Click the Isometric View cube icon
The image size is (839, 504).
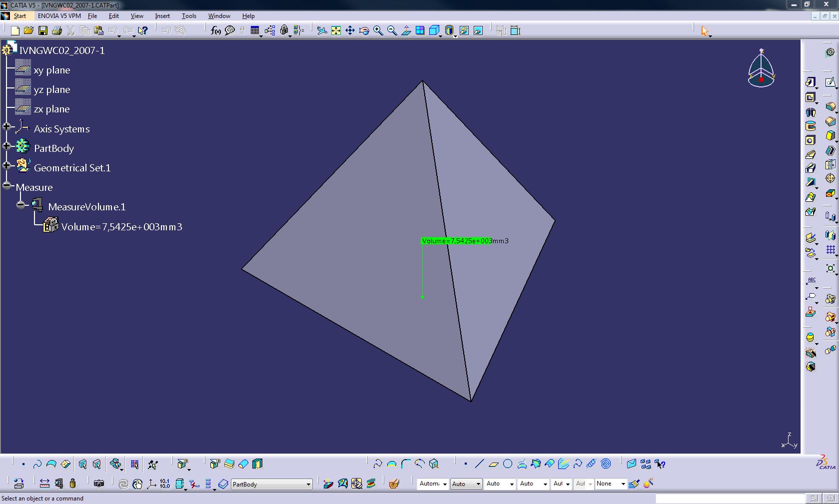tap(434, 31)
